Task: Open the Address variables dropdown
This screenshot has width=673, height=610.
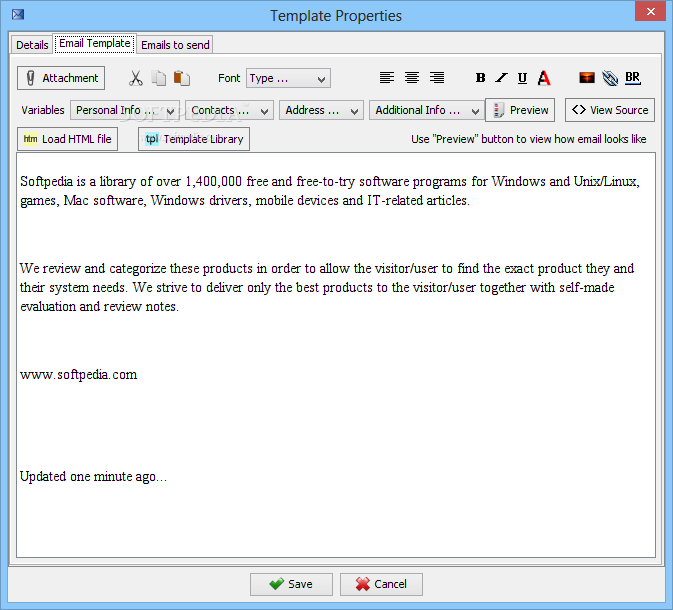Action: (x=321, y=110)
